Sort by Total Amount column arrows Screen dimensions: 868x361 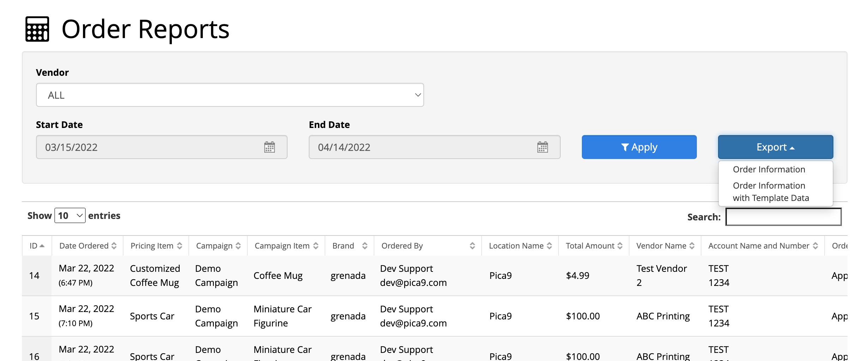(620, 246)
